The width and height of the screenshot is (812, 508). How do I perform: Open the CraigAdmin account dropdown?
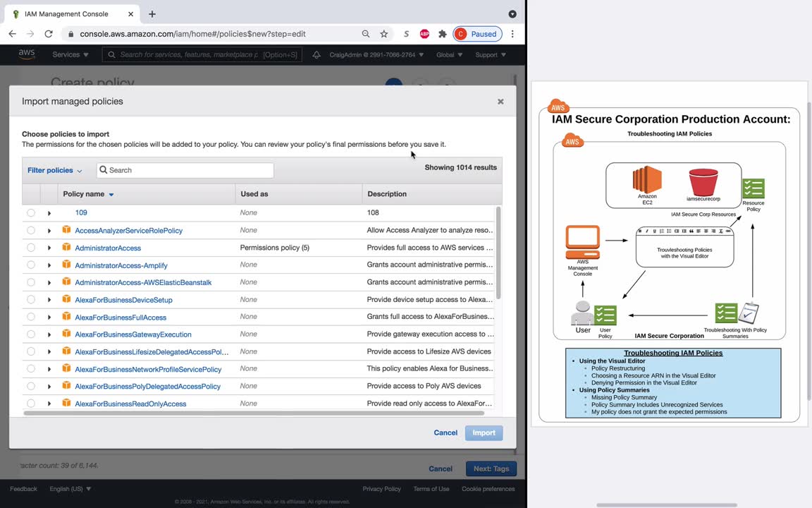[x=376, y=54]
